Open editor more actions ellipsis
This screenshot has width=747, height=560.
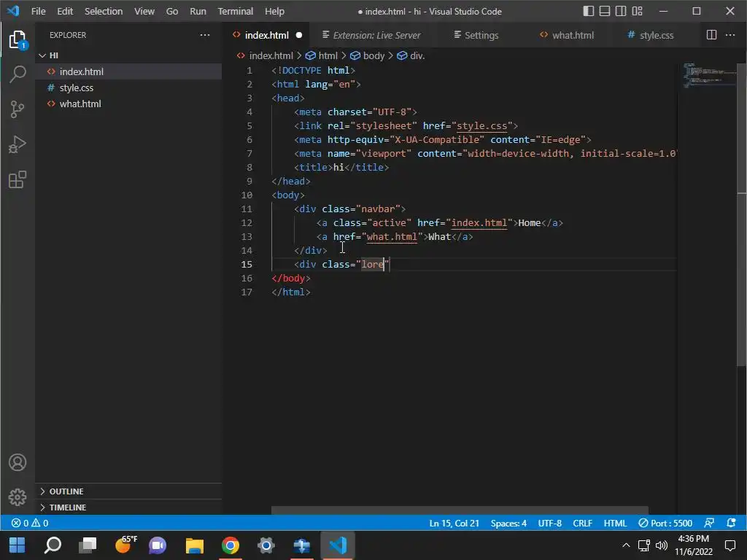[x=729, y=35]
